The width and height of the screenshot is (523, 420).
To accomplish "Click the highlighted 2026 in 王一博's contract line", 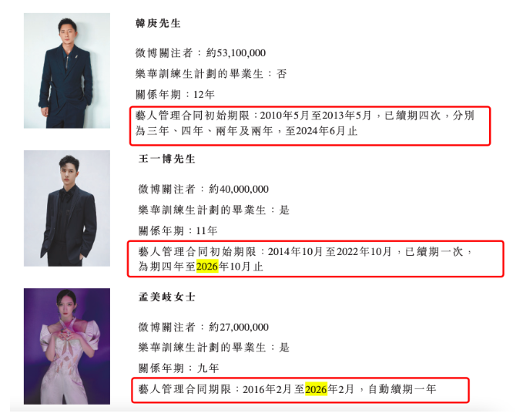I will pos(207,267).
